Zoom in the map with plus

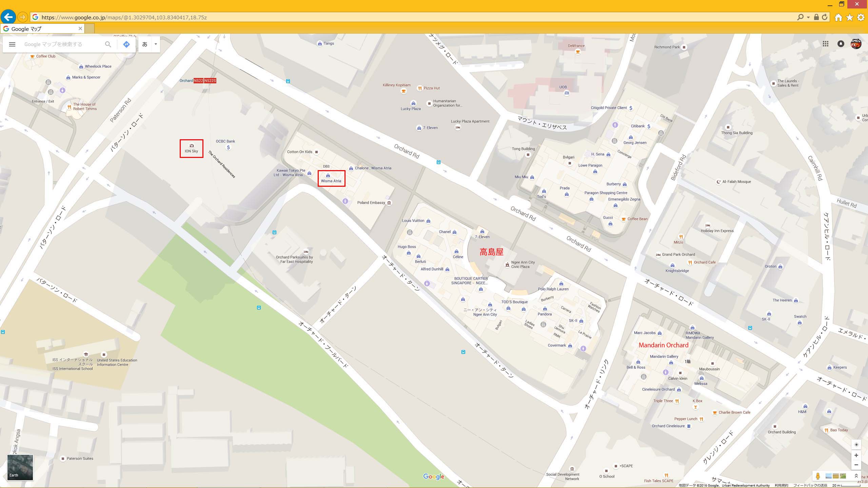point(856,455)
